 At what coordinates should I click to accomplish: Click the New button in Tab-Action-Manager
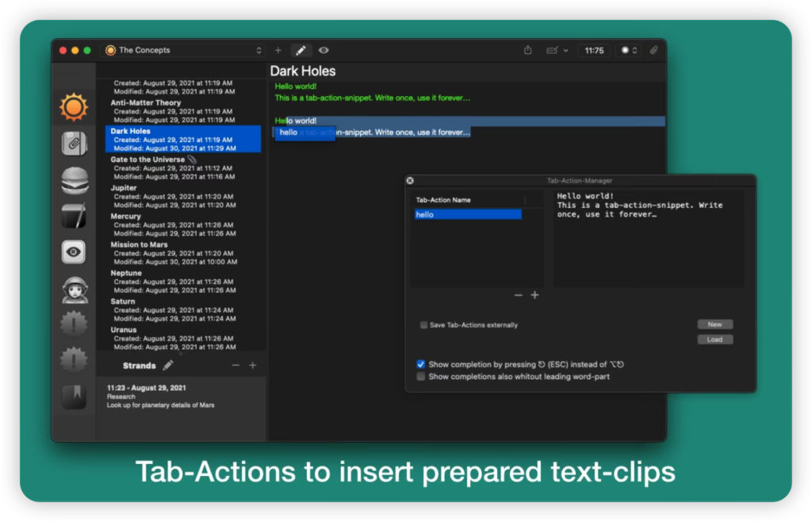click(x=714, y=324)
